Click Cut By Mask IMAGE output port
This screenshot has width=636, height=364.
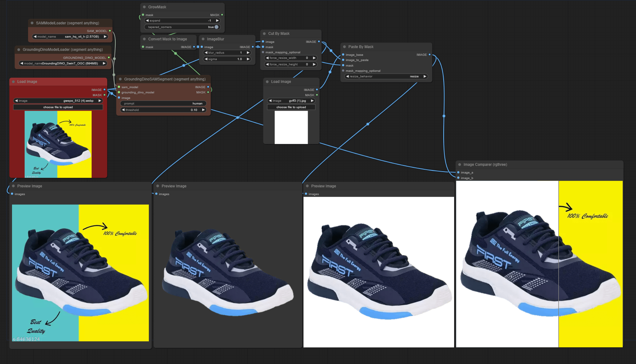click(x=319, y=42)
